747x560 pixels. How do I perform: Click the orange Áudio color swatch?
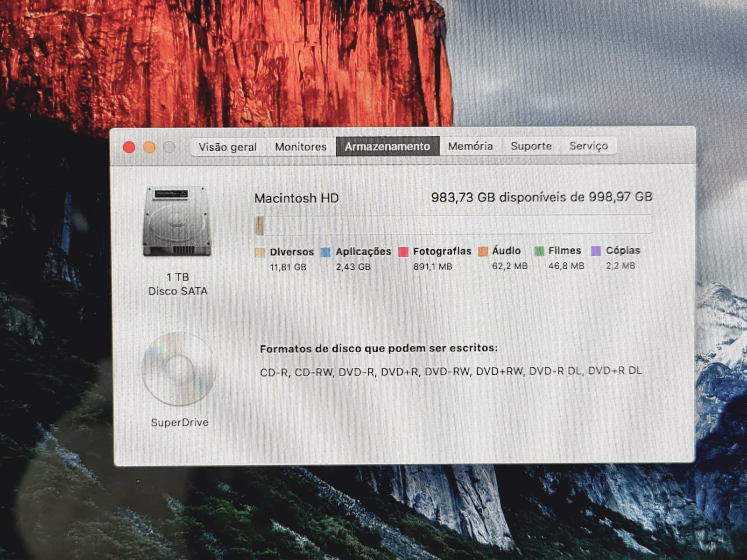(483, 251)
